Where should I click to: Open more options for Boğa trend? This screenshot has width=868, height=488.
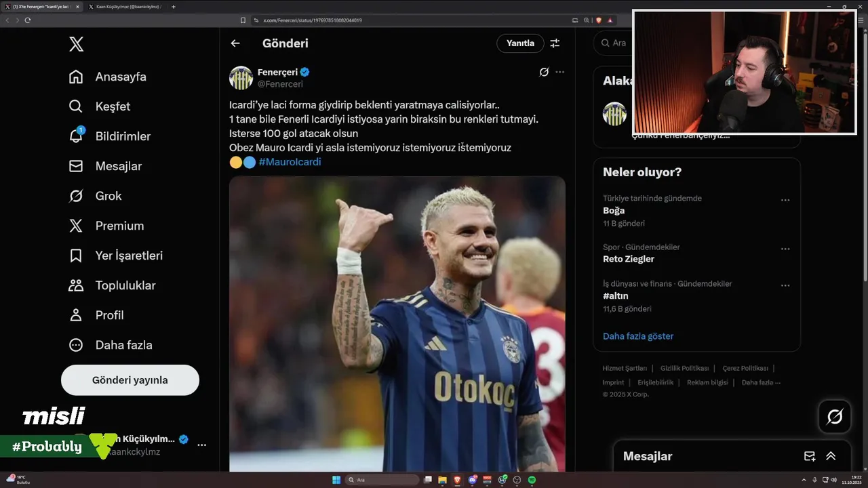coord(785,200)
